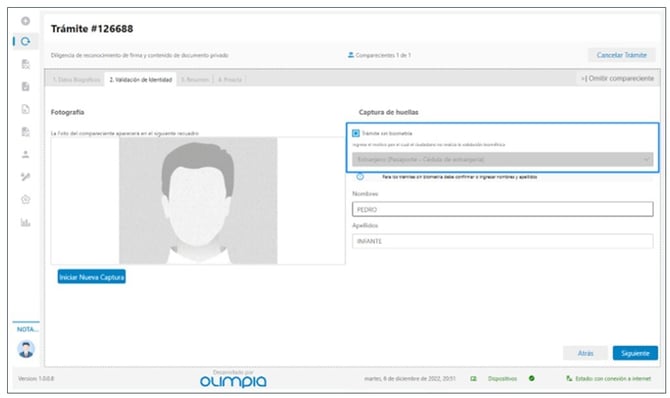Click the info icon beside biometría note

coord(360,176)
